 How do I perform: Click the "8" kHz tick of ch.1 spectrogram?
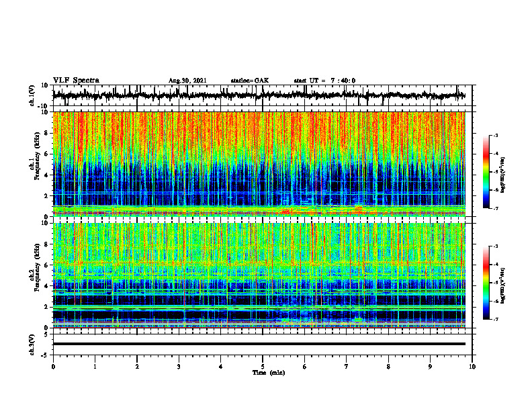[47, 133]
